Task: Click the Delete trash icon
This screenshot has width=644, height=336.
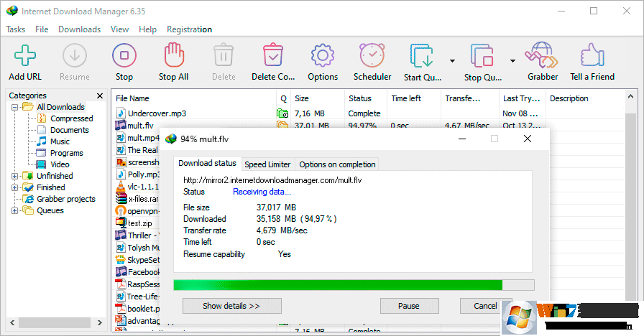Action: [224, 55]
